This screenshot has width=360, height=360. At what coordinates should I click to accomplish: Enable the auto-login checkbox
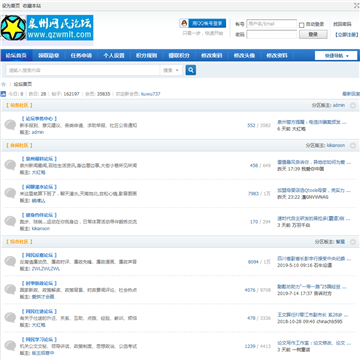[302, 25]
